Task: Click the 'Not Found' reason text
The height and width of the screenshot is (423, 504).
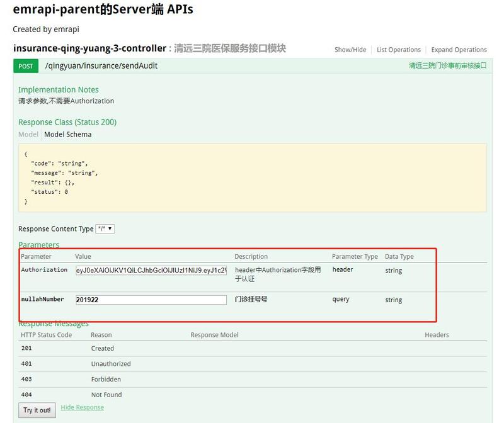Action: (x=106, y=395)
